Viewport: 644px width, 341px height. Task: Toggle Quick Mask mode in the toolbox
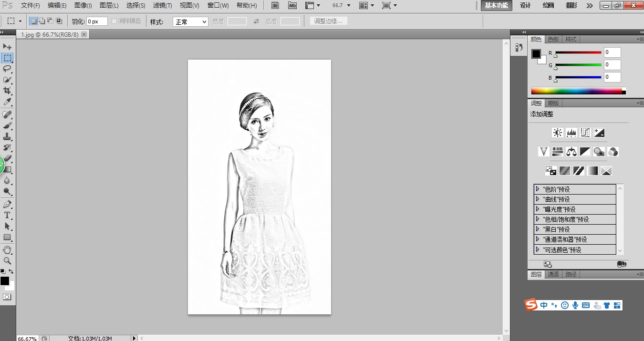tap(7, 297)
